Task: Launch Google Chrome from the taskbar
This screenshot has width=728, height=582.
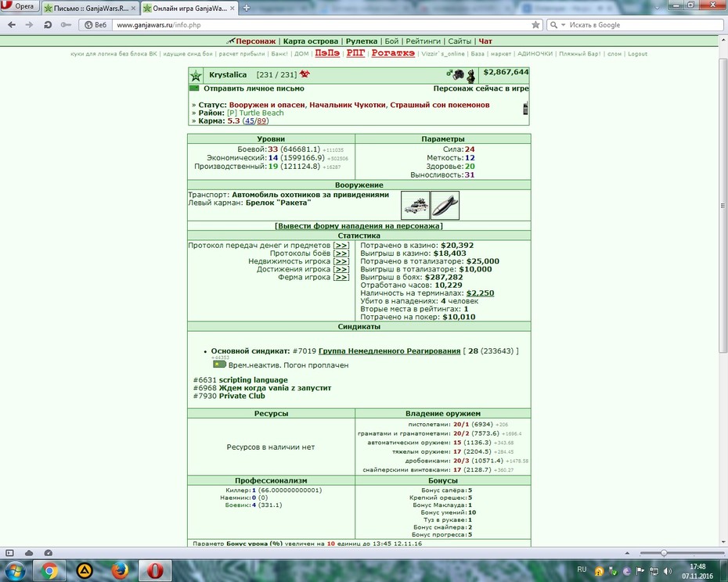Action: coord(49,570)
